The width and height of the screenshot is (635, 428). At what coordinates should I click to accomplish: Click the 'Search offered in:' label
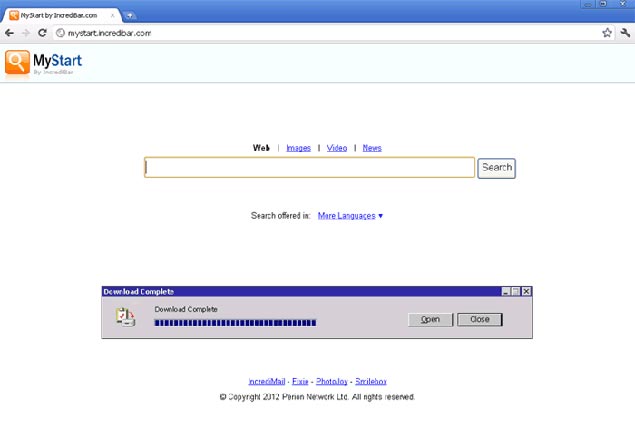coord(281,215)
